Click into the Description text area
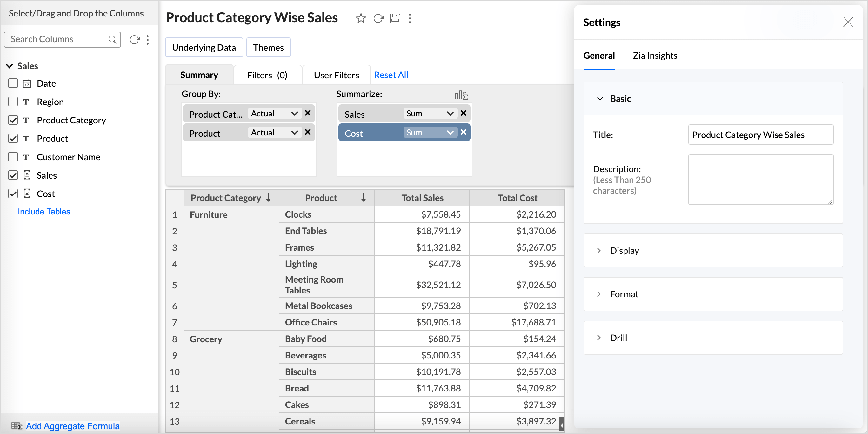 click(x=760, y=180)
